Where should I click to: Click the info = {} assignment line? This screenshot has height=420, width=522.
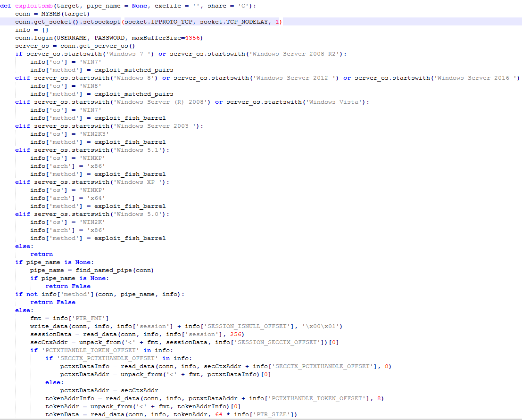pyautogui.click(x=32, y=30)
